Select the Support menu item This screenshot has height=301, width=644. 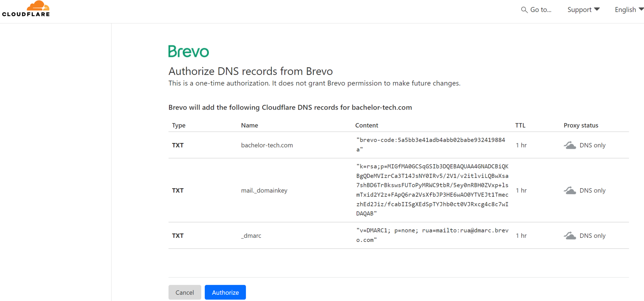[580, 9]
